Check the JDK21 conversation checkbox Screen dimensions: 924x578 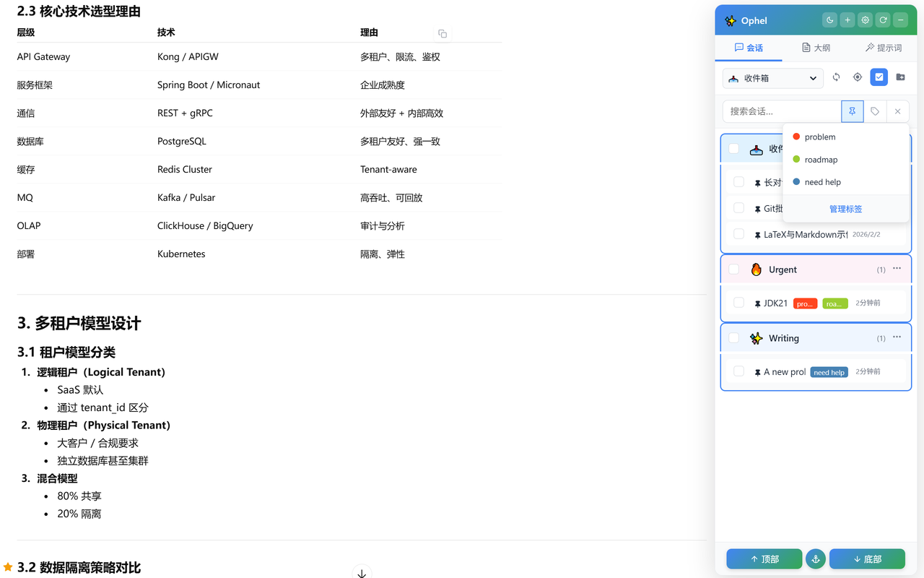(x=738, y=303)
